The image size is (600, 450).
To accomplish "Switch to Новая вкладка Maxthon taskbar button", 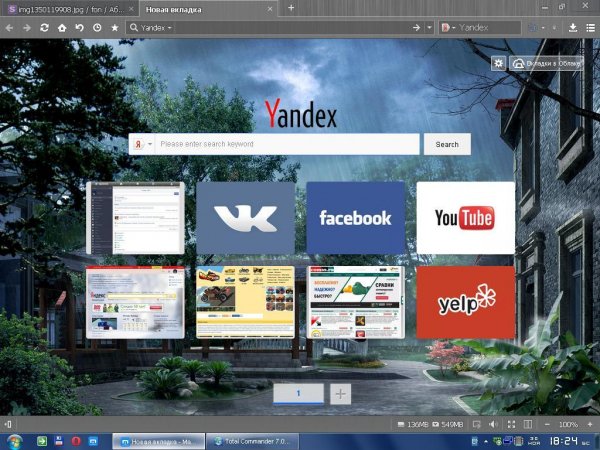I will click(x=158, y=442).
